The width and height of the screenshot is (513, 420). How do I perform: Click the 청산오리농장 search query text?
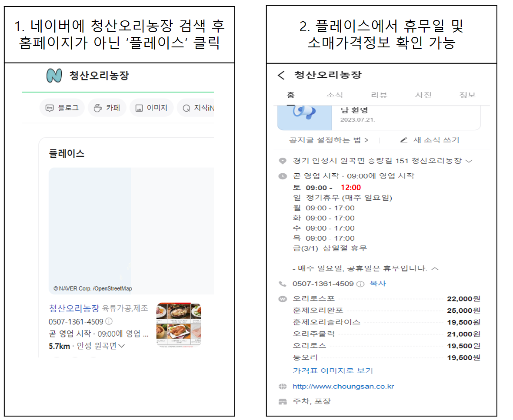(x=99, y=76)
